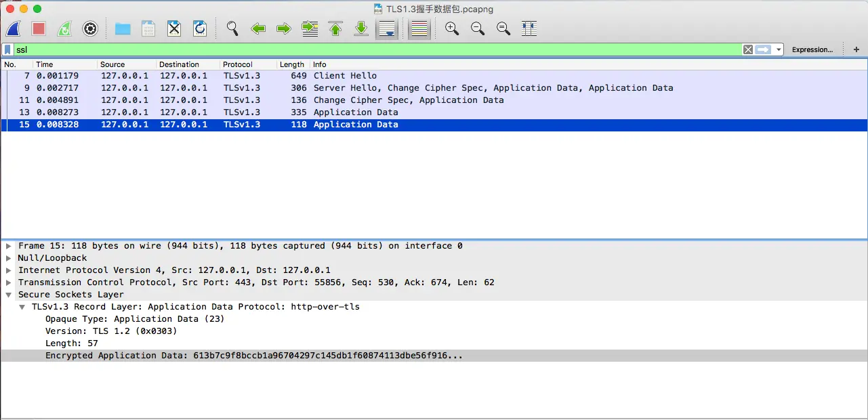Reload this capture file
The image size is (868, 420).
[200, 28]
